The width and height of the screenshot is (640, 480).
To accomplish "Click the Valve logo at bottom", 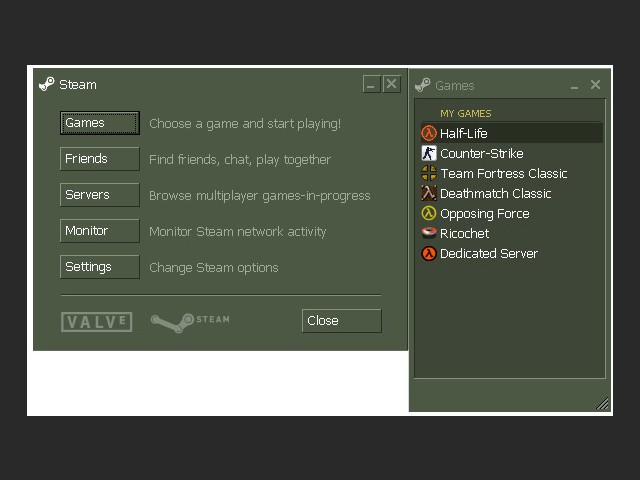I will tap(97, 322).
